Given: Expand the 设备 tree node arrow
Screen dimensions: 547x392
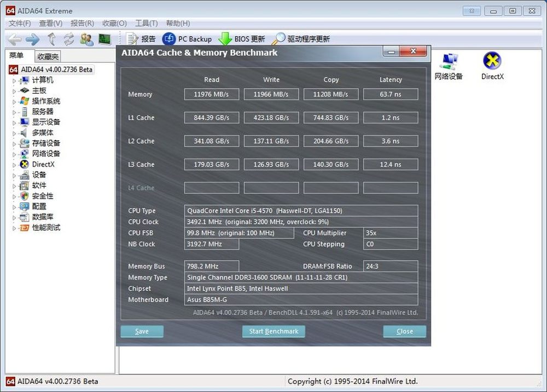Looking at the screenshot, I should click(x=14, y=175).
